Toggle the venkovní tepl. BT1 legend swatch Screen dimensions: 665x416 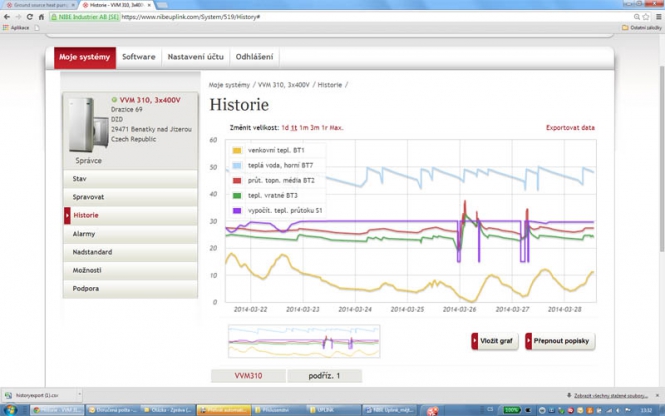click(x=237, y=151)
